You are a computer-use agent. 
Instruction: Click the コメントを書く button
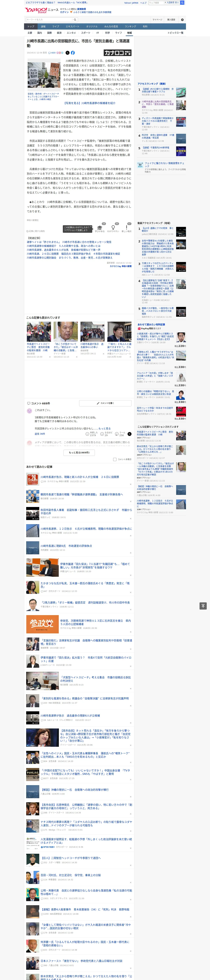[x=105, y=403]
